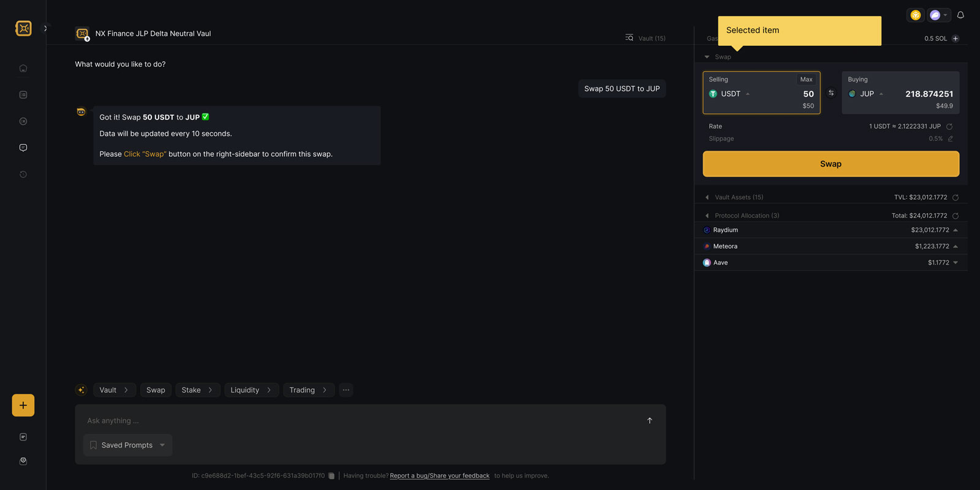This screenshot has height=490, width=980.
Task: Click the Meteora protocol icon
Action: [707, 246]
